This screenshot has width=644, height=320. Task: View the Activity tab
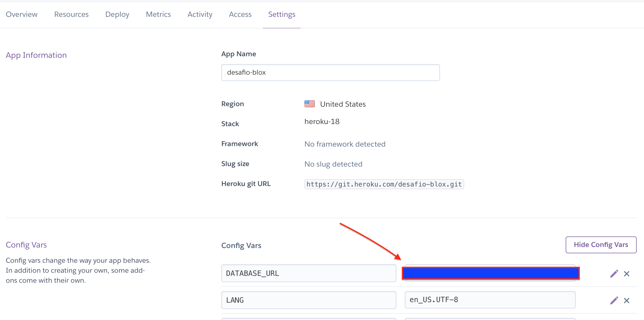[x=200, y=14]
